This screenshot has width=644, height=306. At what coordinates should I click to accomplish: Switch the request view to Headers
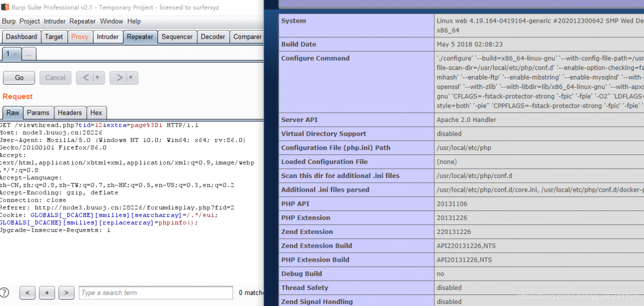tap(70, 113)
